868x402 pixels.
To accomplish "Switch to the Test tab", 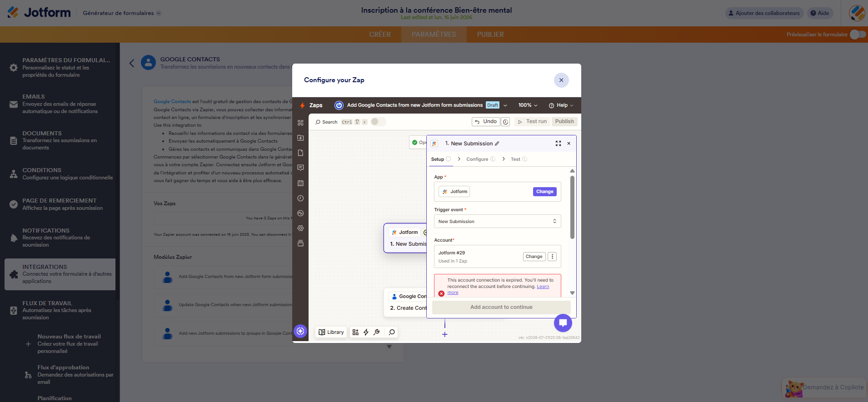I will [x=519, y=159].
